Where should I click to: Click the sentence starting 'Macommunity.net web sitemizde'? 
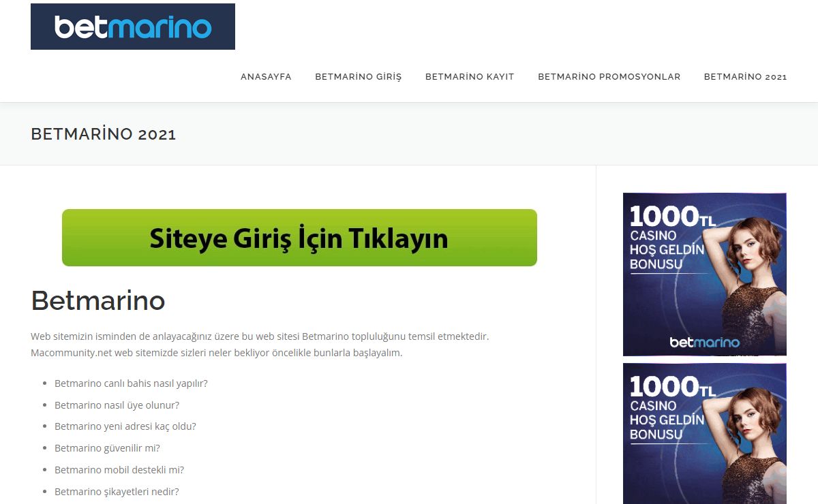click(217, 353)
